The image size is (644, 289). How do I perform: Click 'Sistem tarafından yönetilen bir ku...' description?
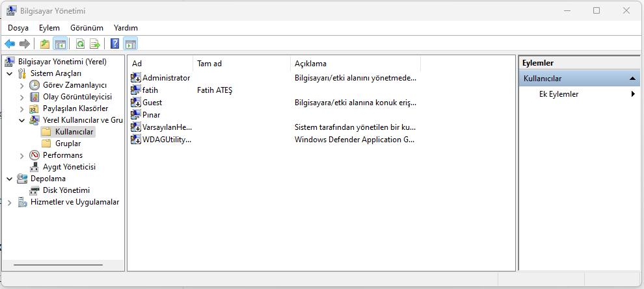(355, 127)
